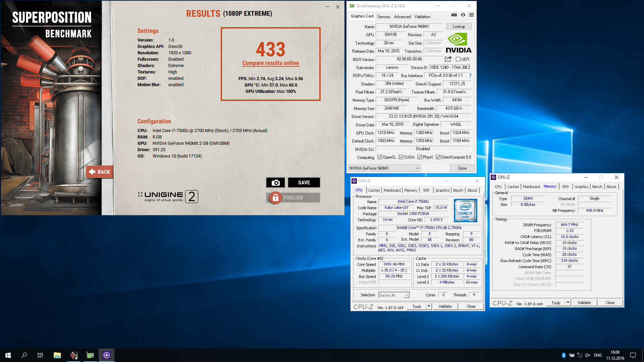Screen dimensions: 644x362
Task: Click the taskbar clock showing 18:08
Action: [615, 355]
